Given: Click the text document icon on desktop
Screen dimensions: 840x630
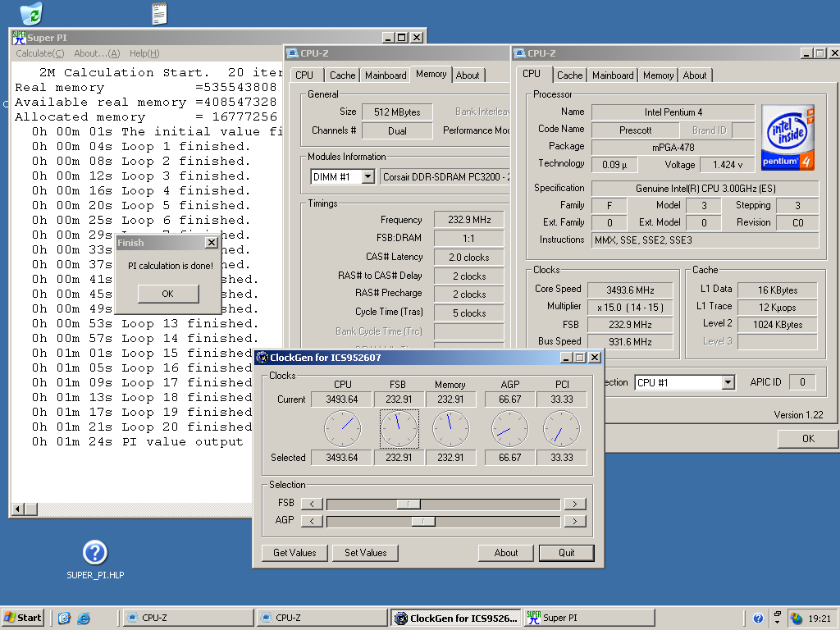Looking at the screenshot, I should point(159,13).
